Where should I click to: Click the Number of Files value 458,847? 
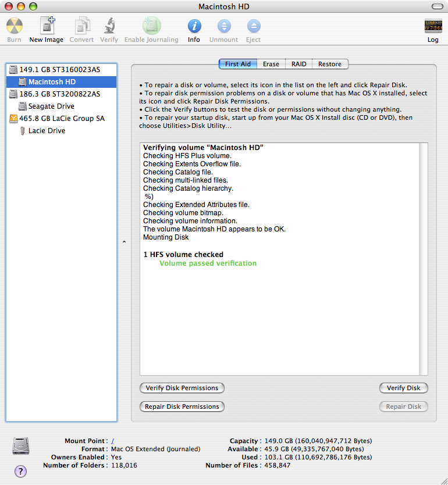tap(277, 465)
